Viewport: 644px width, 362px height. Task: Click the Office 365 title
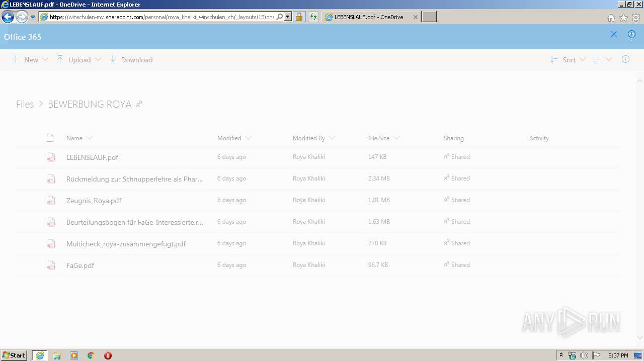[23, 37]
